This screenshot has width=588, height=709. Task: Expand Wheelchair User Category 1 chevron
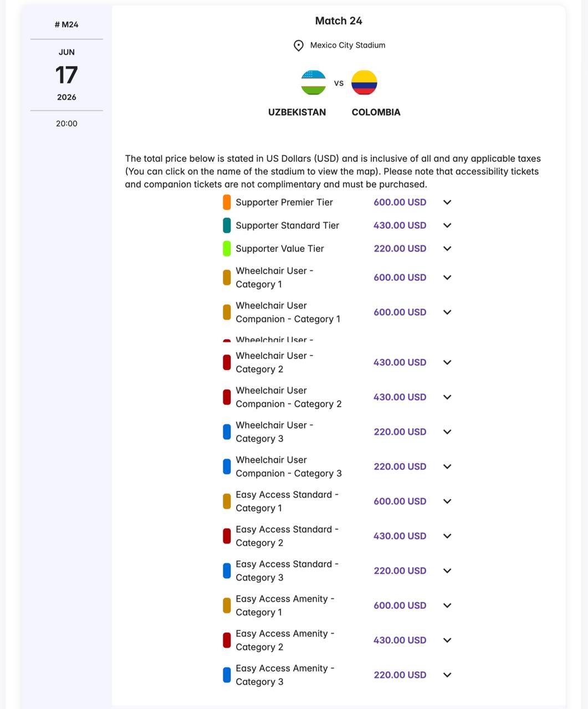click(447, 278)
